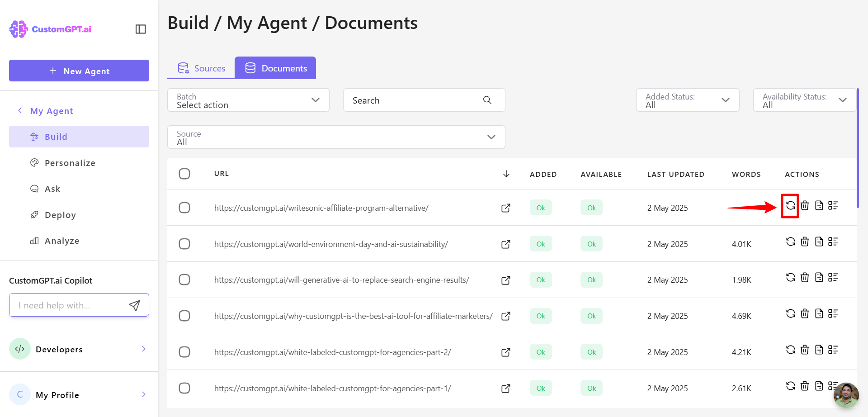Image resolution: width=868 pixels, height=417 pixels.
Task: Go back via the My Agent link
Action: [x=46, y=111]
